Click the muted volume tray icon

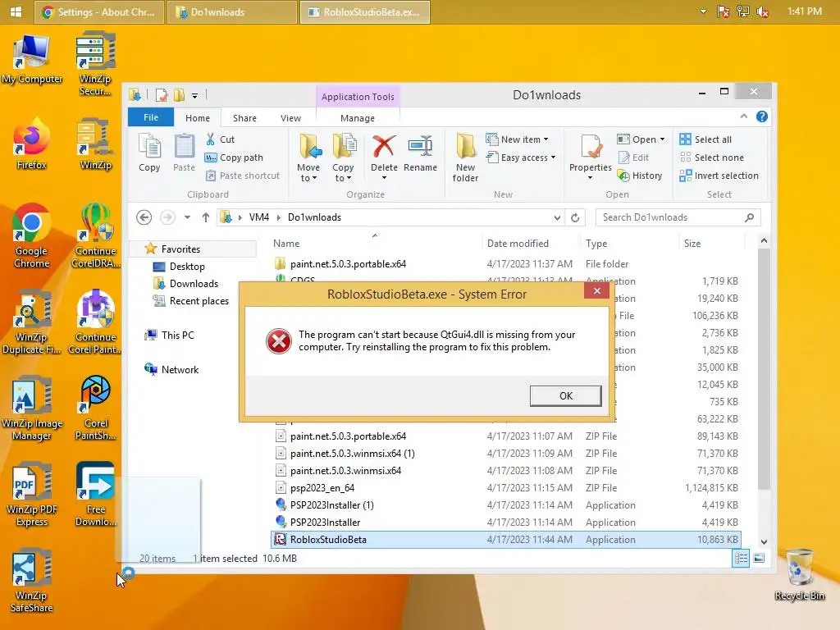click(x=762, y=11)
